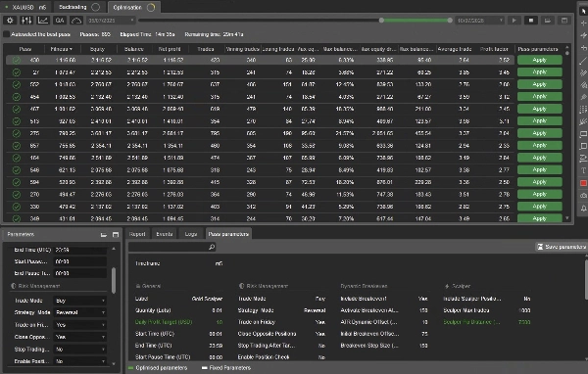Open the Enable Positi... dropdown

tap(80, 361)
